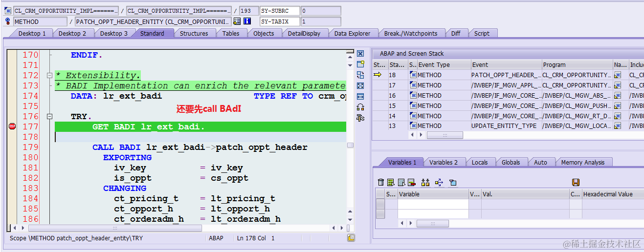Click the icon at right of editor status bar

(351, 238)
